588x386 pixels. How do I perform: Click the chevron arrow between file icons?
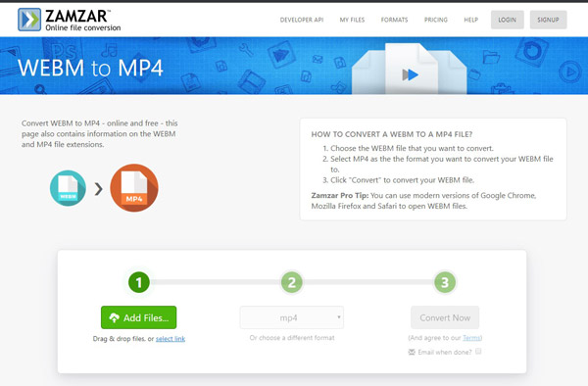point(99,189)
